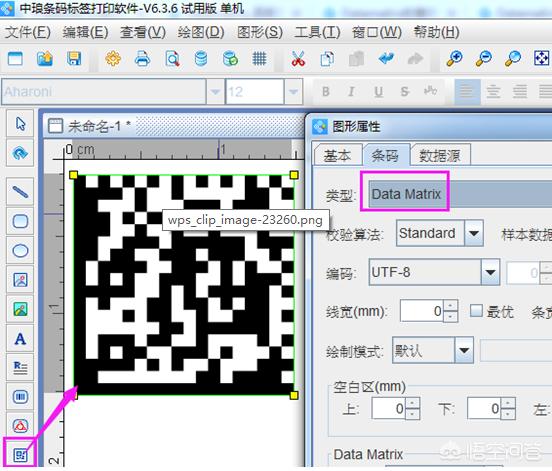
Task: Toggle italic I formatting
Action: point(351,92)
